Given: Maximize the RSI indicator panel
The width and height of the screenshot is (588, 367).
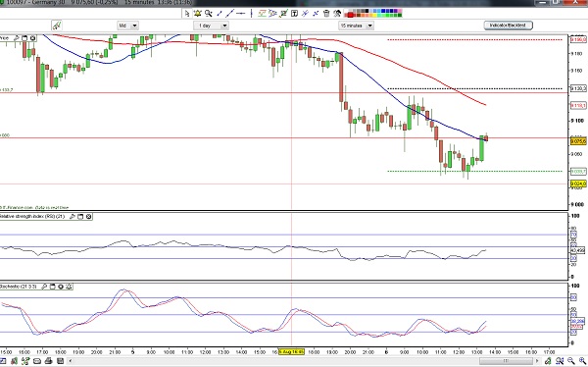Looking at the screenshot, I should (80, 216).
